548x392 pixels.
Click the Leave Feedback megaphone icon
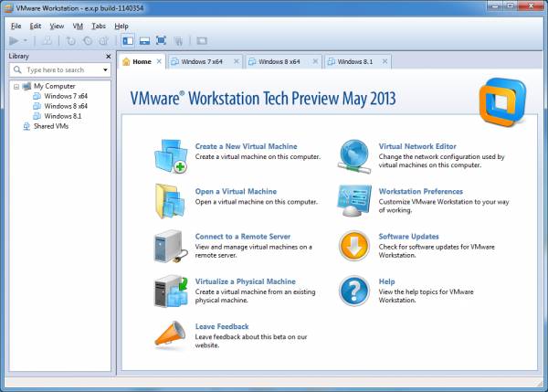170,334
